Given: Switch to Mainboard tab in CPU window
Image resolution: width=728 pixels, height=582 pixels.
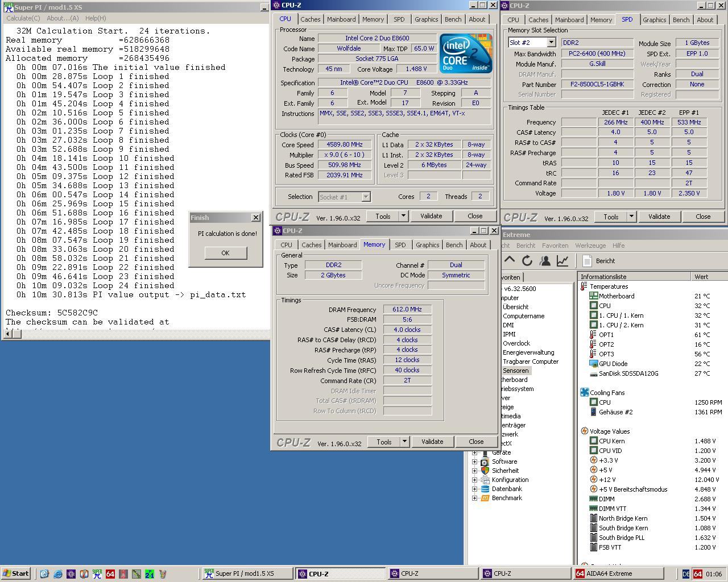Looking at the screenshot, I should (341, 19).
